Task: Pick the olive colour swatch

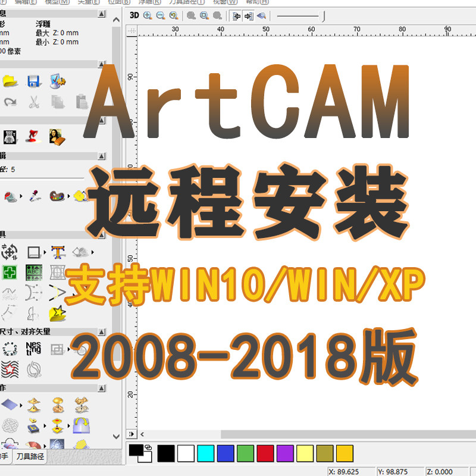Action: pyautogui.click(x=325, y=453)
